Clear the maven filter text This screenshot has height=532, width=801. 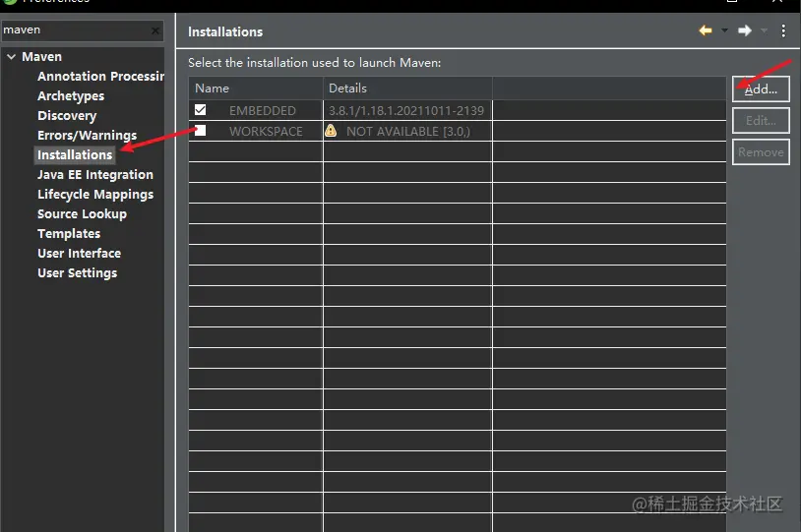tap(155, 31)
